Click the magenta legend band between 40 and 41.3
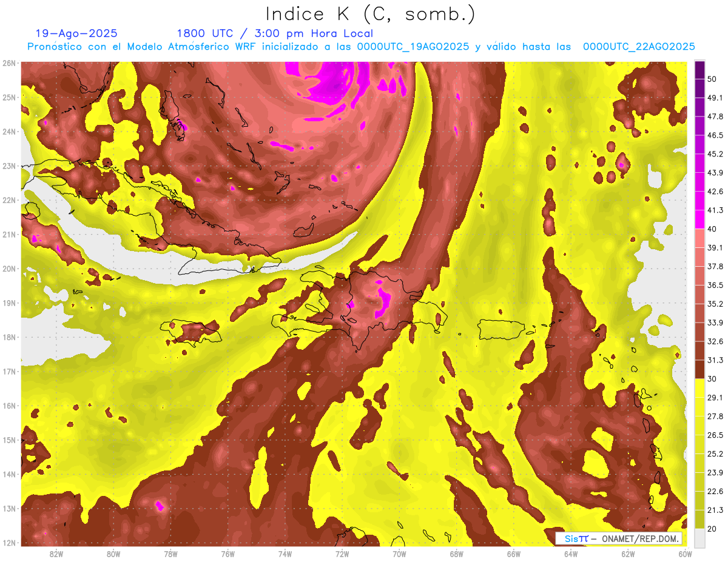This screenshot has height=562, width=728. [x=699, y=219]
